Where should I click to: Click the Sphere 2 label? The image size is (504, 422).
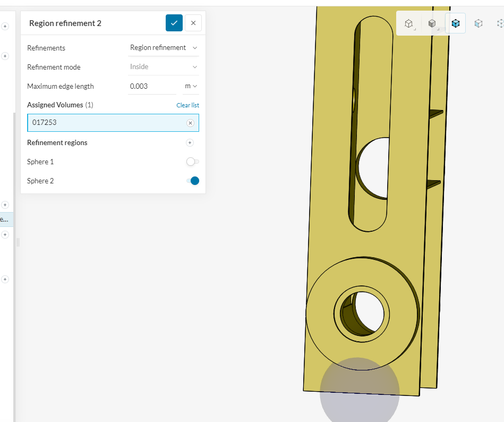[x=40, y=181]
